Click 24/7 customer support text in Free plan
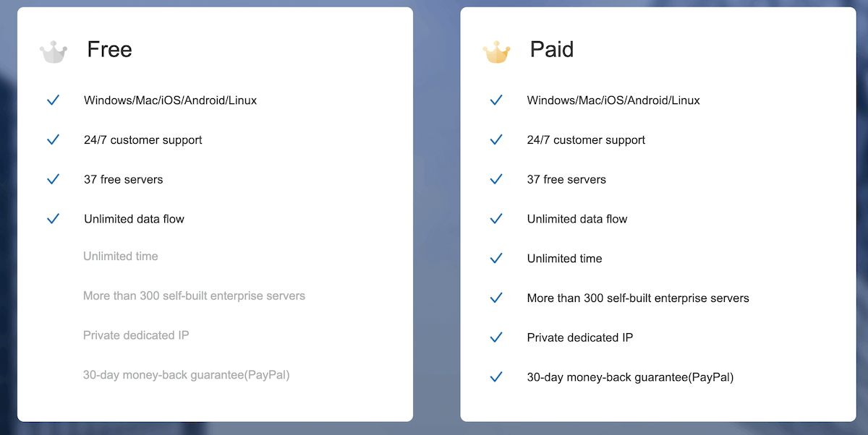Viewport: 868px width, 435px height. pyautogui.click(x=143, y=140)
